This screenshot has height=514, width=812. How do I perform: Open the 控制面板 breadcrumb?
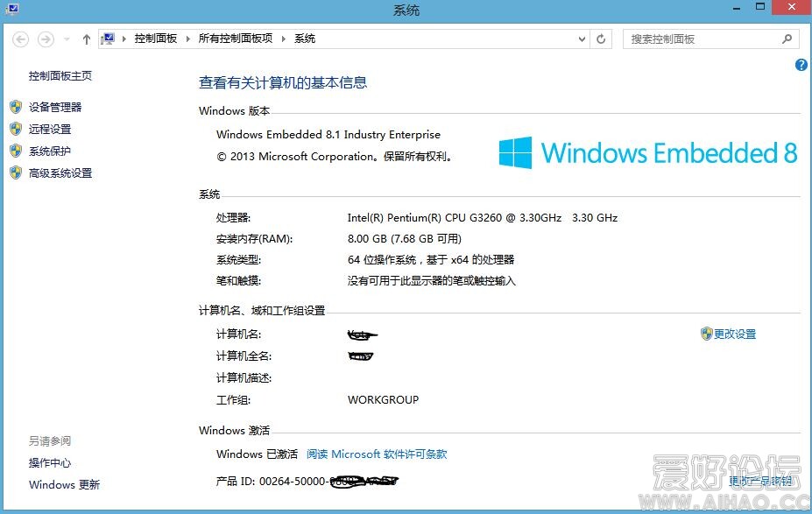coord(155,39)
